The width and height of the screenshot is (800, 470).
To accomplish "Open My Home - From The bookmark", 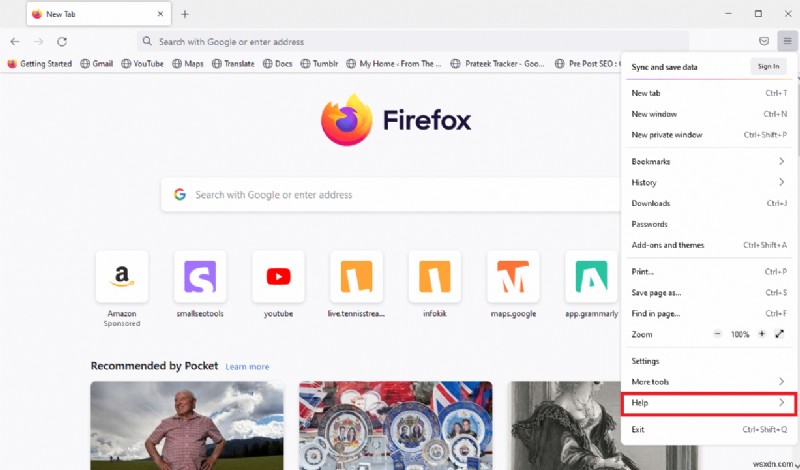I will [x=394, y=64].
